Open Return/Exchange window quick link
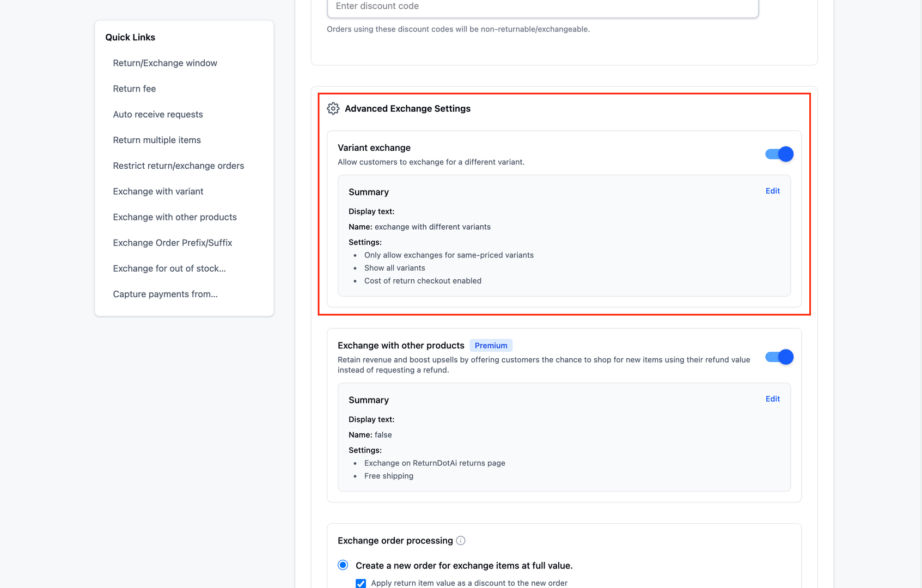This screenshot has height=588, width=922. [164, 63]
